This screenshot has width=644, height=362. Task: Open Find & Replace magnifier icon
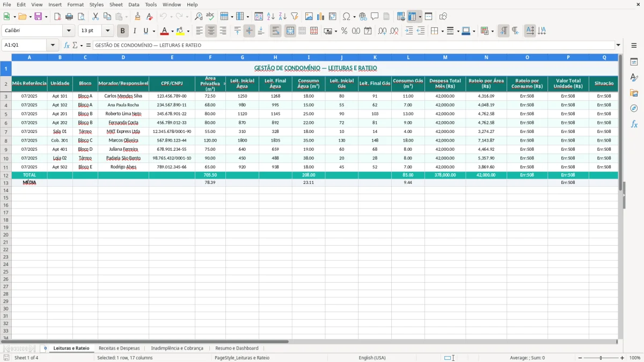[x=199, y=17]
